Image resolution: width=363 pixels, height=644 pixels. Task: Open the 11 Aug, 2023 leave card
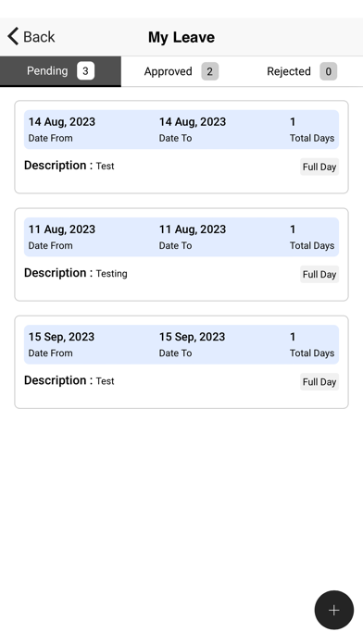(x=181, y=254)
